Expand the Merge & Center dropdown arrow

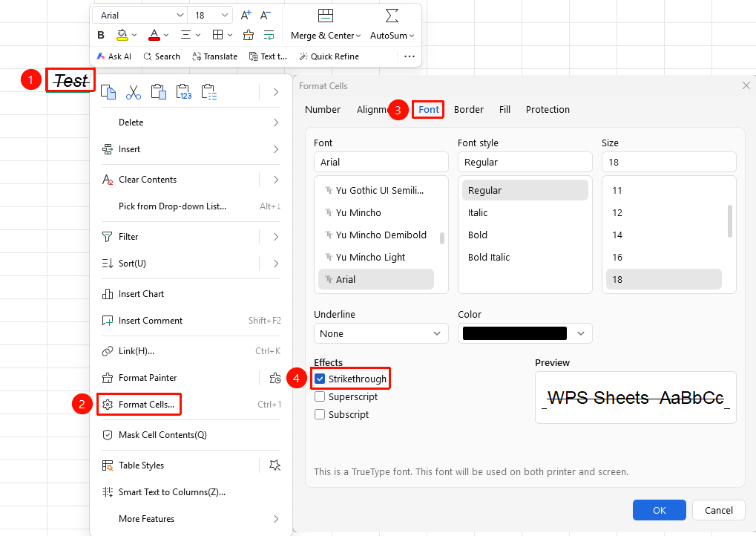point(358,36)
